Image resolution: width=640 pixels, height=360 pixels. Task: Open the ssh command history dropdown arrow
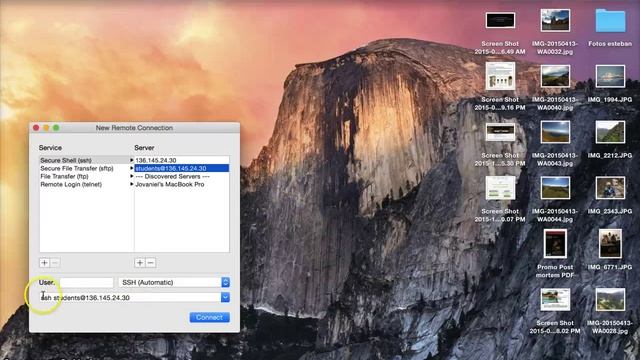click(x=225, y=298)
